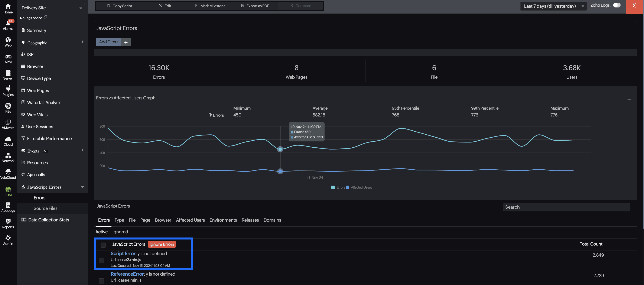
Task: Toggle the Errors legend color swatch
Action: (x=333, y=188)
